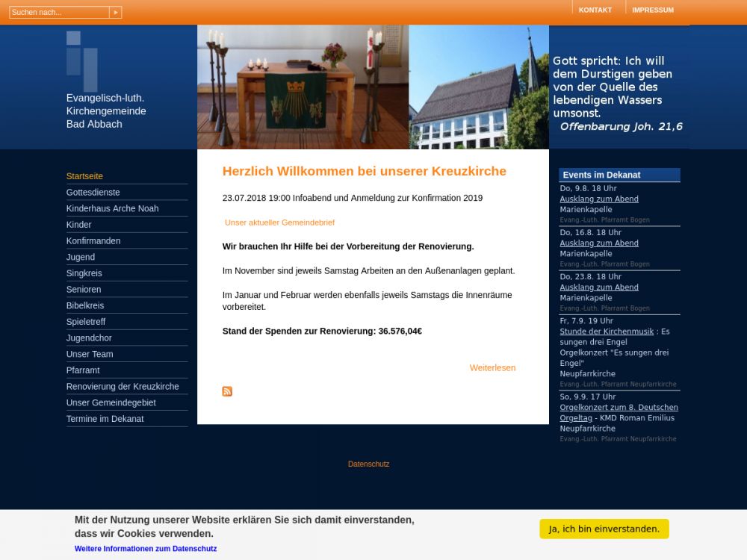Type in the 'Suchen nach...' search field
Screen dimensions: 747x560
59,12
